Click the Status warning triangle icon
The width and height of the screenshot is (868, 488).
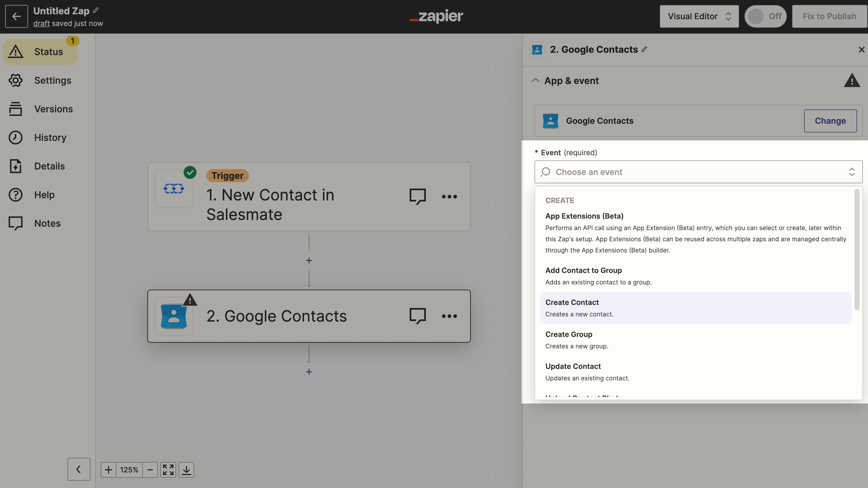tap(16, 51)
